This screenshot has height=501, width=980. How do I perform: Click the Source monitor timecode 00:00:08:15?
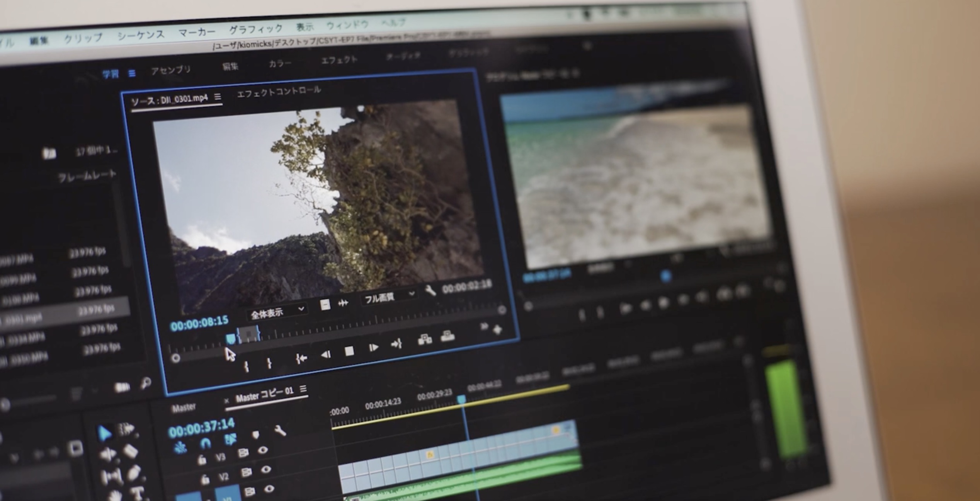pos(199,324)
